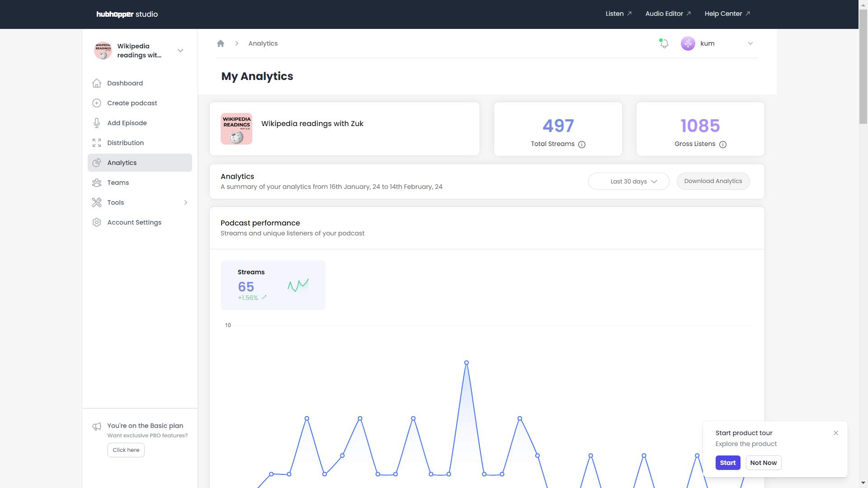Select the Teams people icon
The width and height of the screenshot is (868, 488).
click(97, 183)
